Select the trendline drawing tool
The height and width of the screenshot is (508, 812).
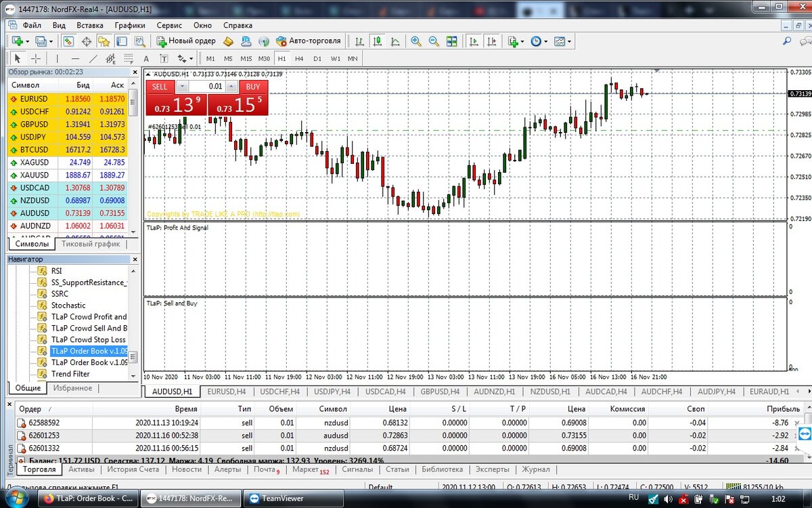(93, 58)
